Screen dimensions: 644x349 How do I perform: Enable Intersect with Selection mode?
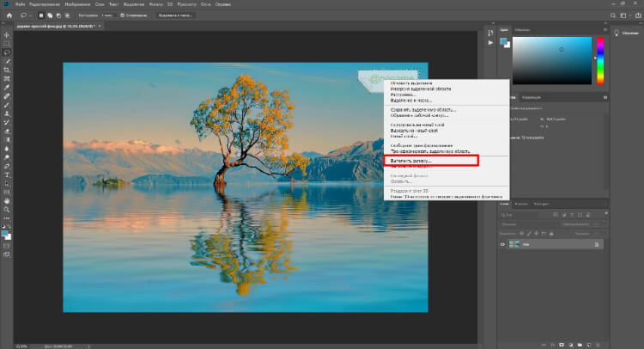click(x=67, y=15)
